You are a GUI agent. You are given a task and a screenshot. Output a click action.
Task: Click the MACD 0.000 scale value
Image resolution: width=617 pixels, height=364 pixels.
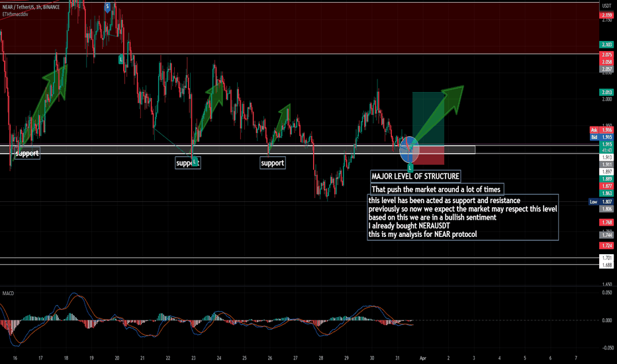(x=607, y=320)
